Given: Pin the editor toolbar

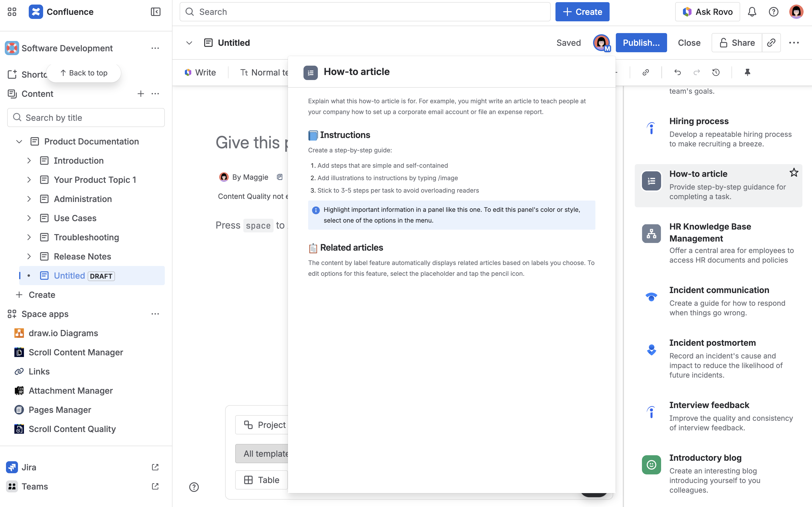Looking at the screenshot, I should [747, 72].
